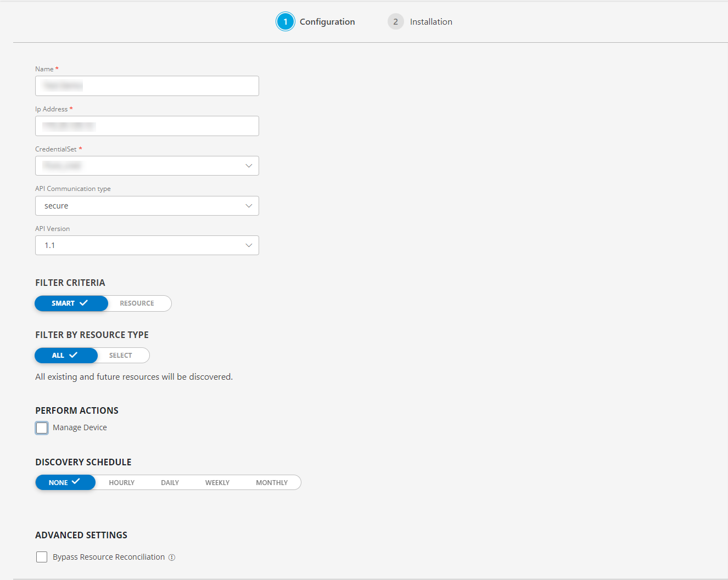Open the Configuration step label
Screen dimensions: 728x580
[327, 22]
